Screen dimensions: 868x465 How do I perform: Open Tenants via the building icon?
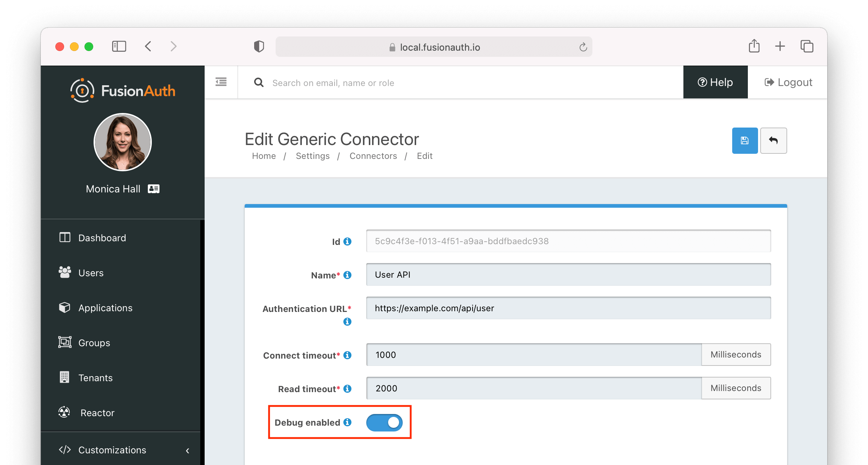coord(64,377)
